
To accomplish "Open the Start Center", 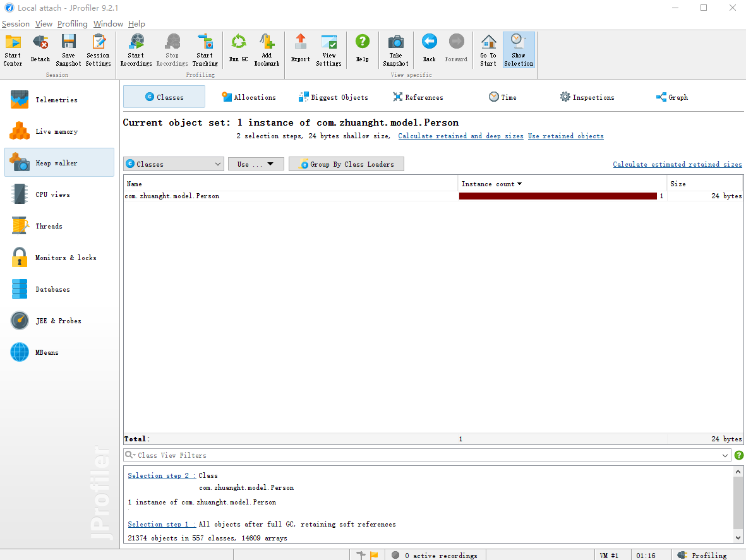I will click(x=13, y=49).
